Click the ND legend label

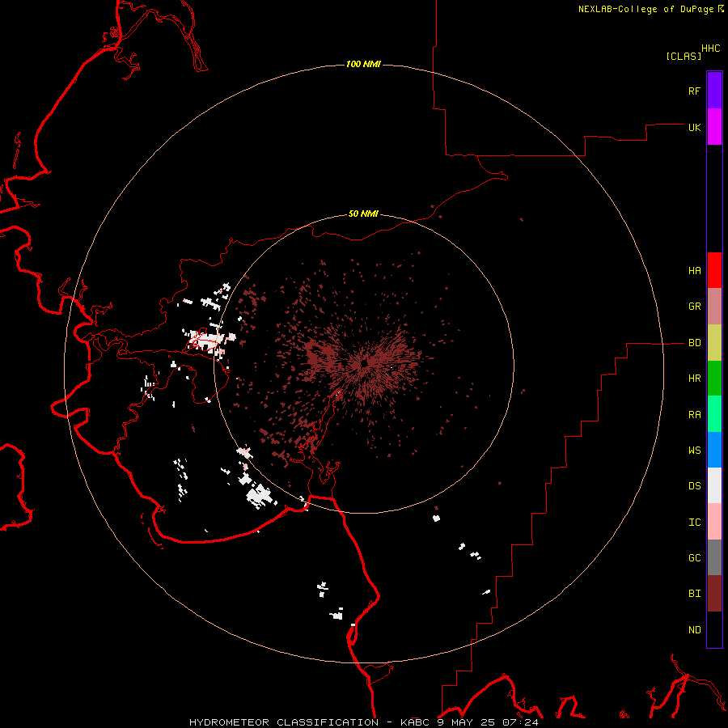click(694, 630)
